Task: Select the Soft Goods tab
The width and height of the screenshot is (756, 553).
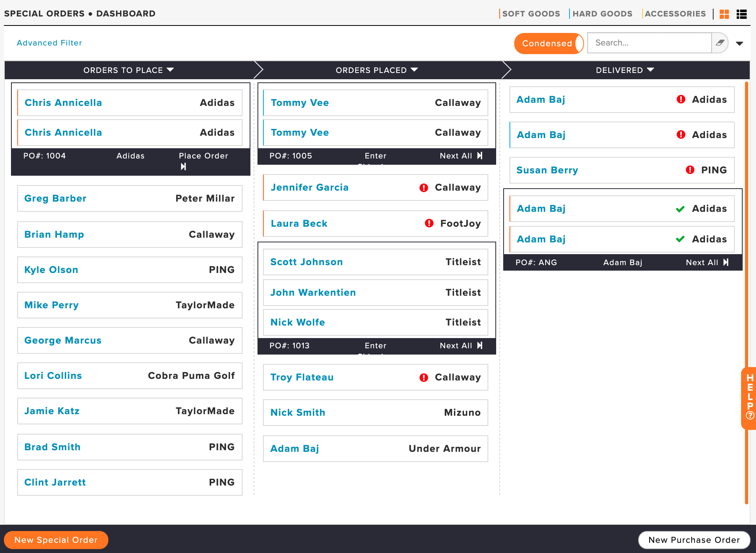Action: pyautogui.click(x=531, y=14)
